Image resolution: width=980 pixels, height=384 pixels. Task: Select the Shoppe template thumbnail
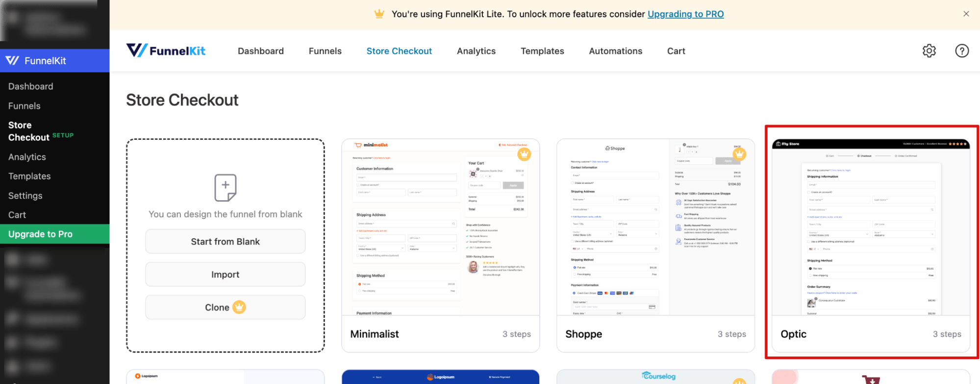tap(655, 227)
